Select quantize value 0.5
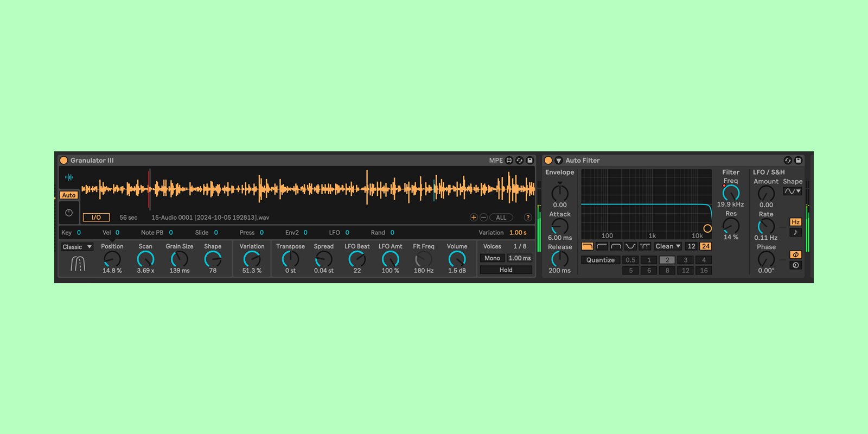 [630, 260]
